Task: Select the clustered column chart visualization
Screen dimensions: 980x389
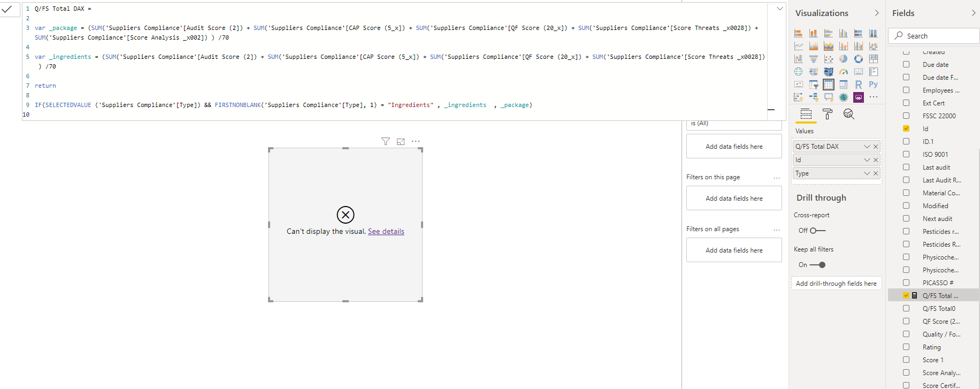Action: tap(843, 33)
